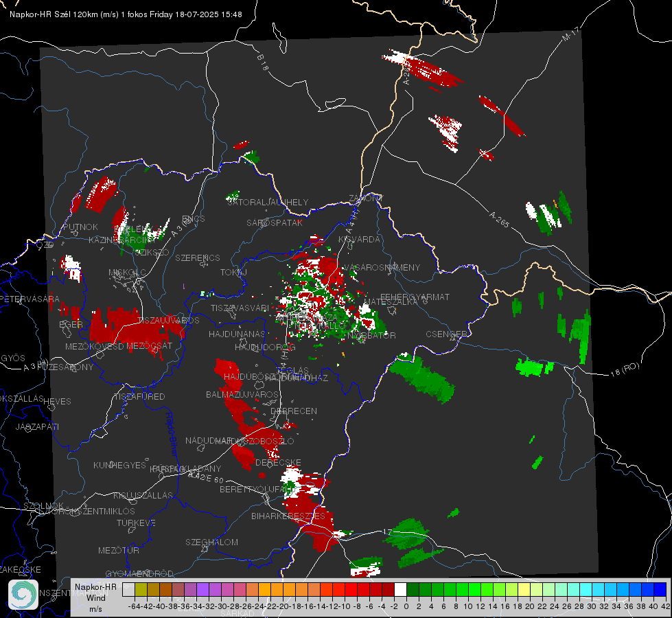Click the CSENGER town label
Screen dimensions: 672x618
pyautogui.click(x=446, y=334)
